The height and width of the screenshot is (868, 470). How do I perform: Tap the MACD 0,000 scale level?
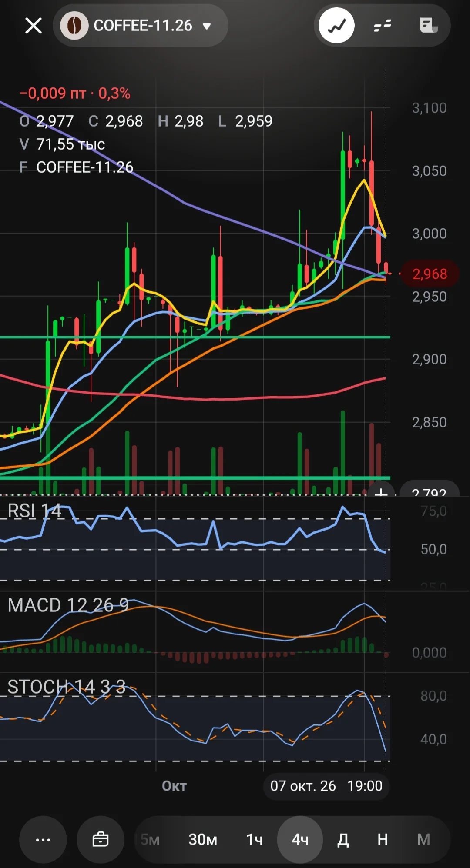pos(430,653)
